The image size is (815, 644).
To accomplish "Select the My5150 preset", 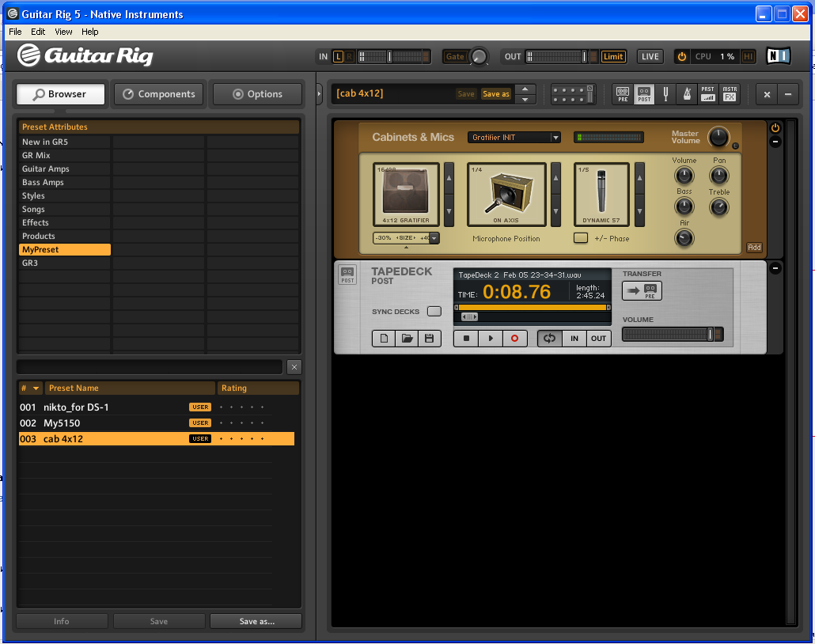I will [x=157, y=423].
